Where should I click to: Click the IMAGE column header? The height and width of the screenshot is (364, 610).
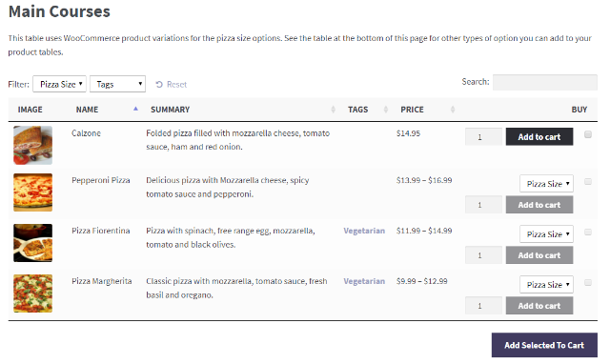(30, 110)
